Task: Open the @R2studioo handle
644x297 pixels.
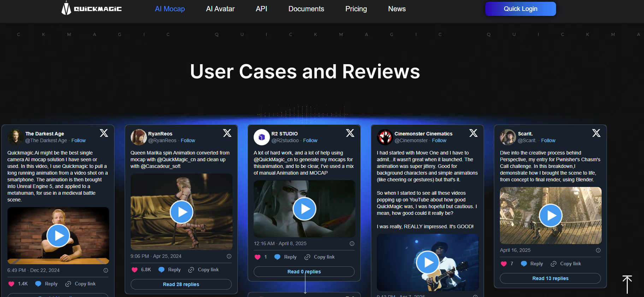Action: 285,140
